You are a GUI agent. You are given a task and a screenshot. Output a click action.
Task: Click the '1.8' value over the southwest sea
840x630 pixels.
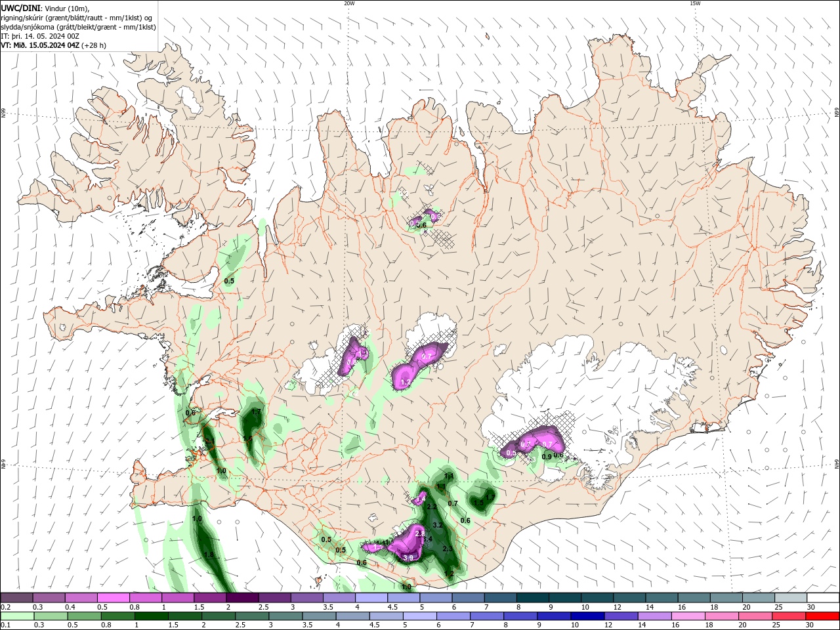click(209, 555)
